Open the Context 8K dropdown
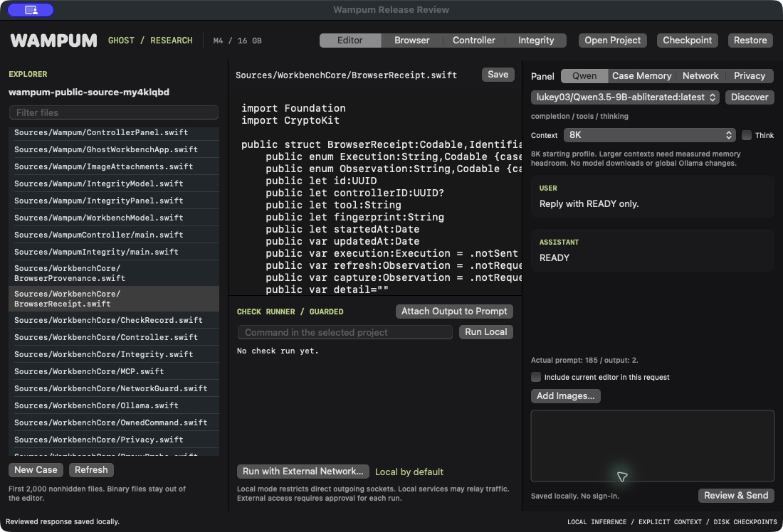This screenshot has height=532, width=783. [x=649, y=135]
